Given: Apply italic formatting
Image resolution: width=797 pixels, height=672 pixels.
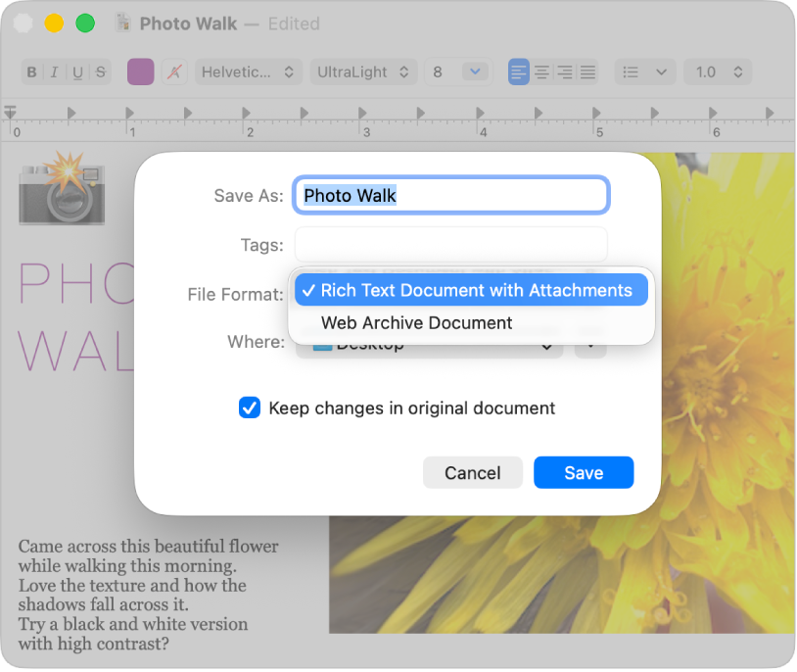Looking at the screenshot, I should click(54, 71).
